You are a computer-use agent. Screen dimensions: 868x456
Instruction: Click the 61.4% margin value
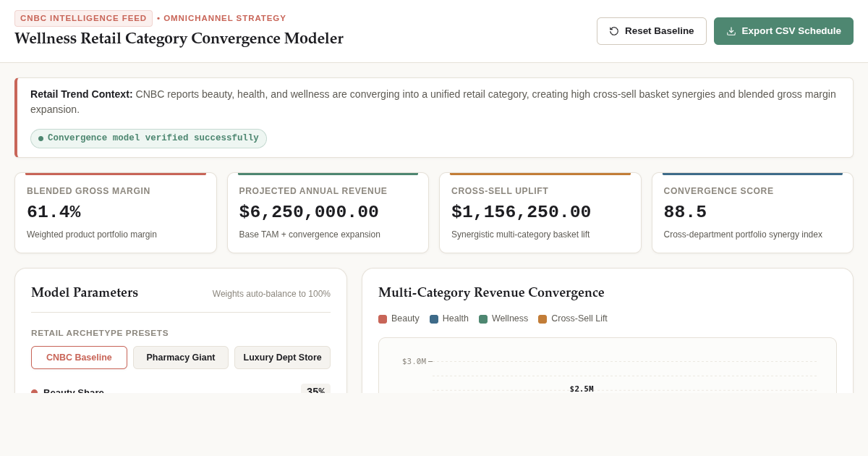point(54,212)
